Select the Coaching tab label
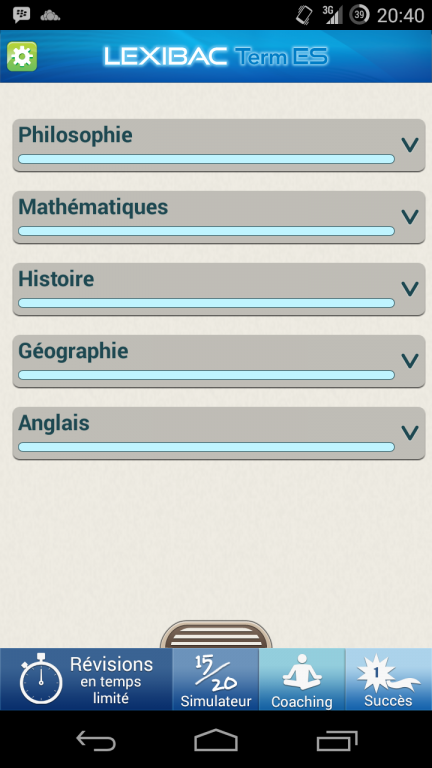The height and width of the screenshot is (768, 432). click(x=302, y=701)
